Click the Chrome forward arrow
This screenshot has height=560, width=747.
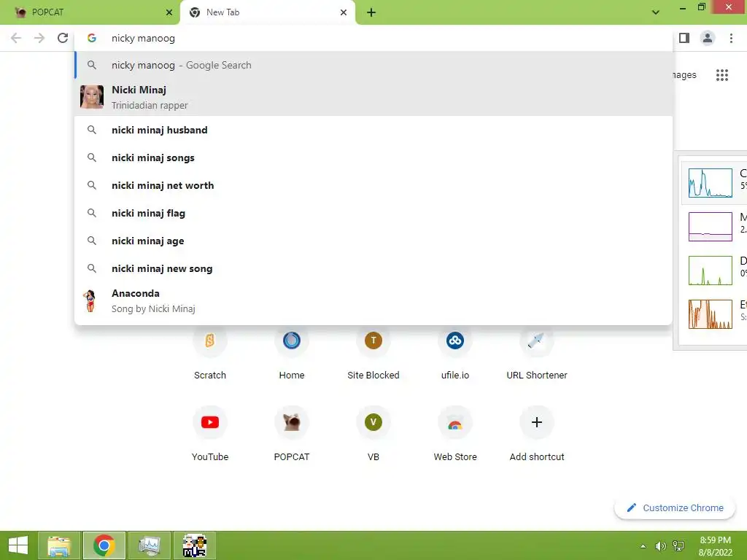click(39, 38)
